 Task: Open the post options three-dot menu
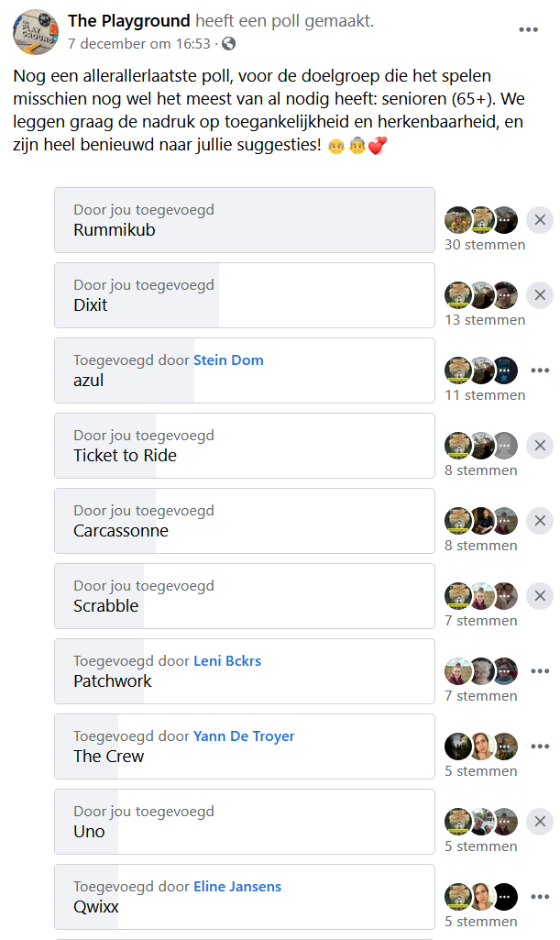click(x=528, y=29)
